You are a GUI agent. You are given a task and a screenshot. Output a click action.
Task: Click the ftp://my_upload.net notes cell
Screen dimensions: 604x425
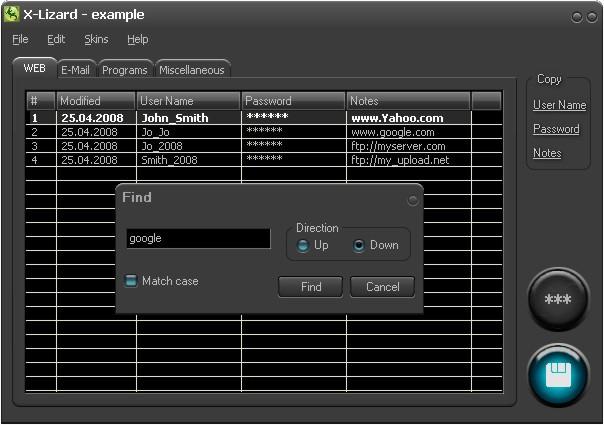(x=409, y=160)
